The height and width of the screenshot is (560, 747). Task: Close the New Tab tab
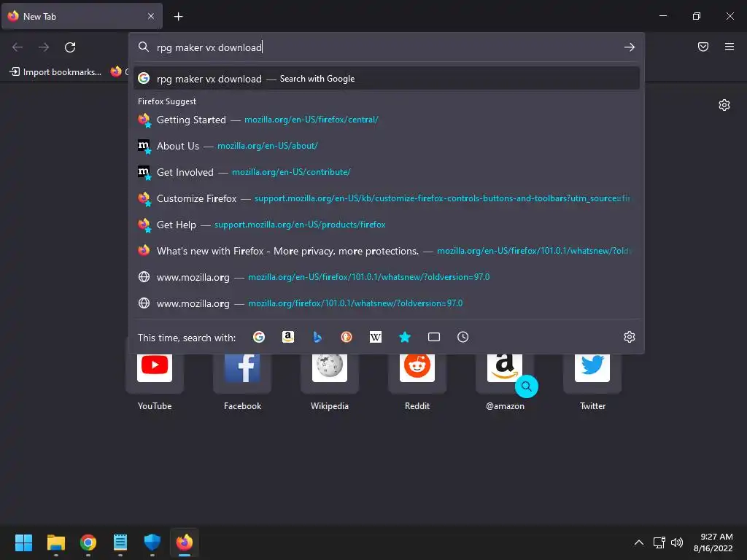(x=151, y=16)
